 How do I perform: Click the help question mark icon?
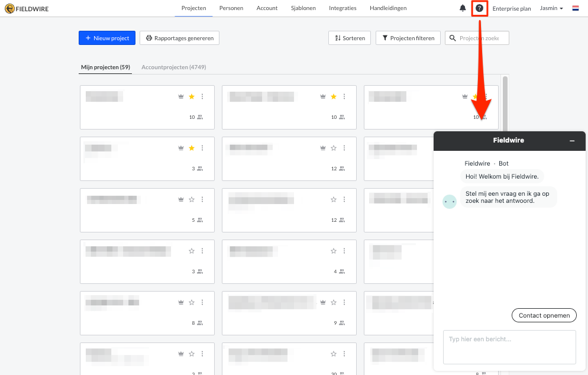tap(479, 8)
